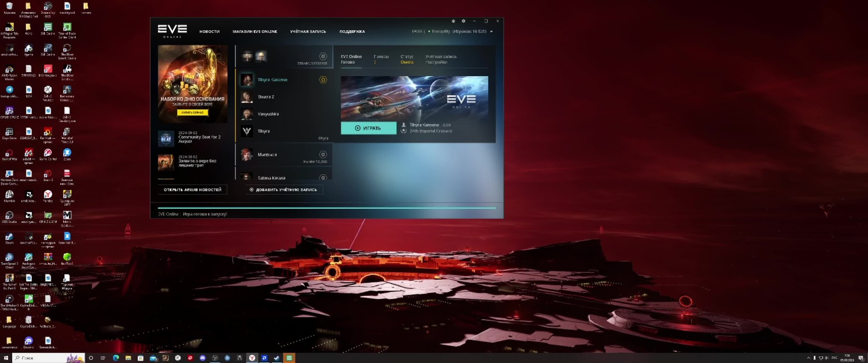The image size is (868, 363).
Task: Select the Статус Омега tab
Action: pos(407,59)
